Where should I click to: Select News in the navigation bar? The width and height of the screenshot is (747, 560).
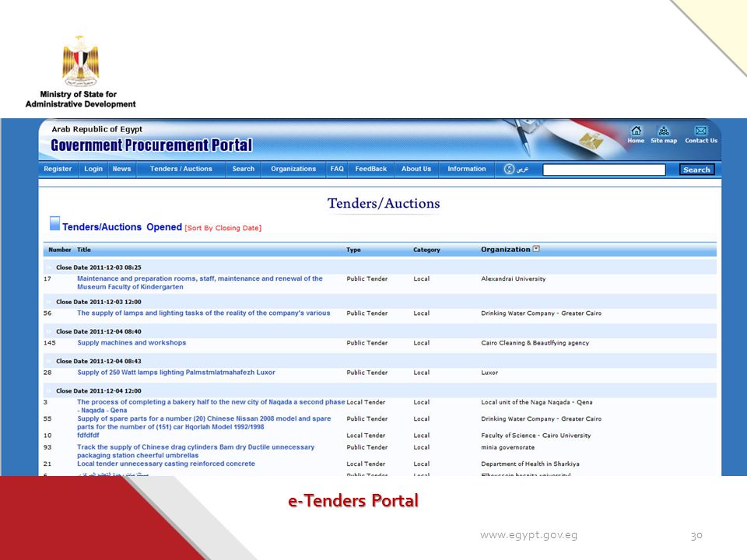(121, 169)
